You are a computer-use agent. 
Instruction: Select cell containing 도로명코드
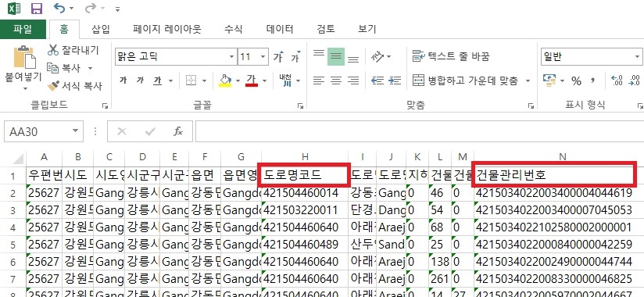pyautogui.click(x=305, y=175)
